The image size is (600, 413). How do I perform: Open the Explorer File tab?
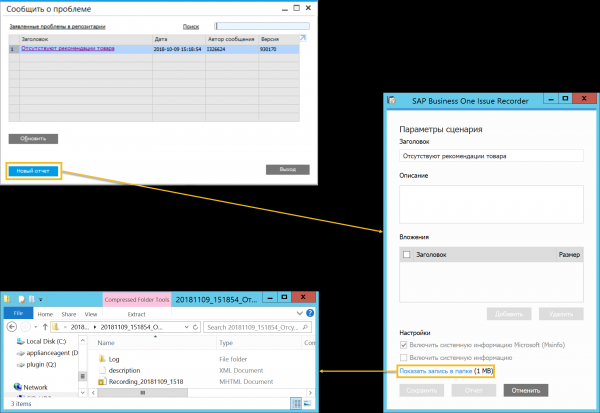pyautogui.click(x=17, y=313)
